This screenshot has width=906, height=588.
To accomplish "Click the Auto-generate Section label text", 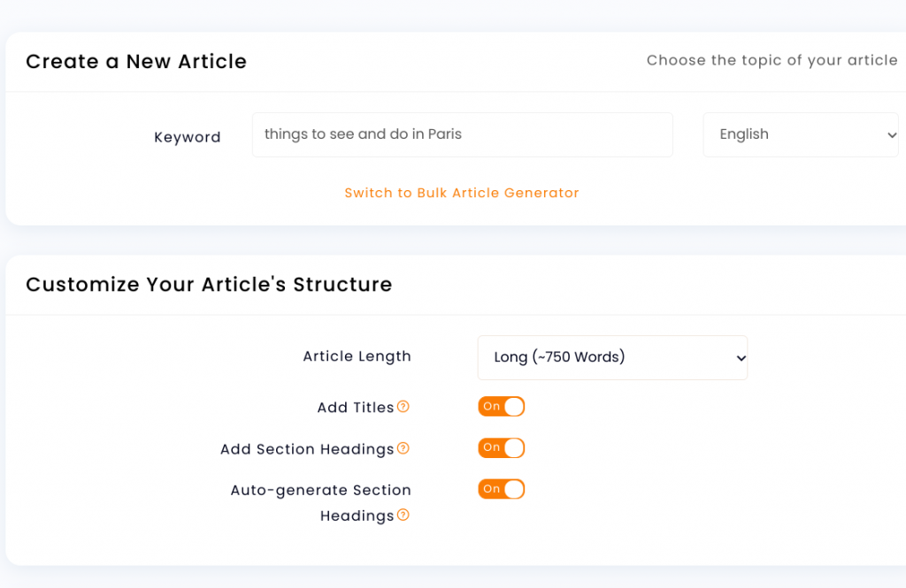I will coord(320,491).
